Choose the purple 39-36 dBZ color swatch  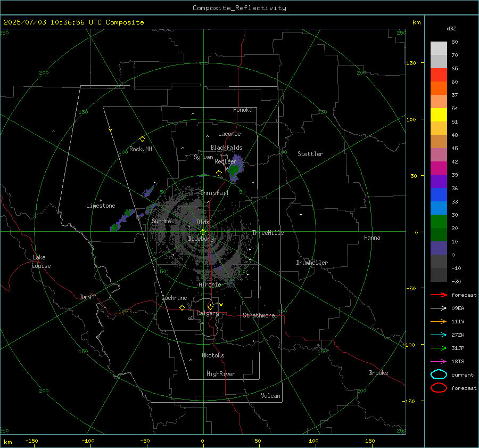[x=439, y=181]
